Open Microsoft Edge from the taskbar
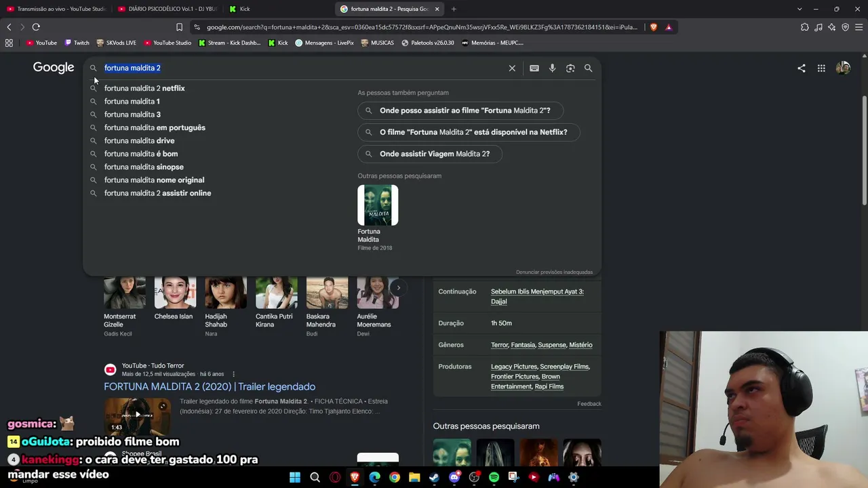Viewport: 868px width, 488px height. pos(374,477)
